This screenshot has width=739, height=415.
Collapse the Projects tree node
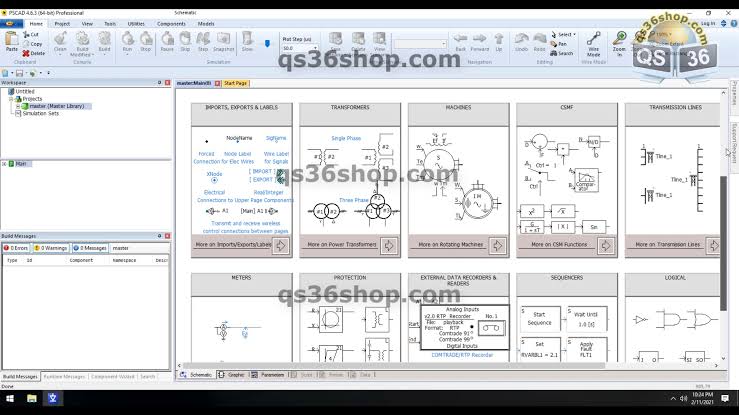pyautogui.click(x=11, y=99)
